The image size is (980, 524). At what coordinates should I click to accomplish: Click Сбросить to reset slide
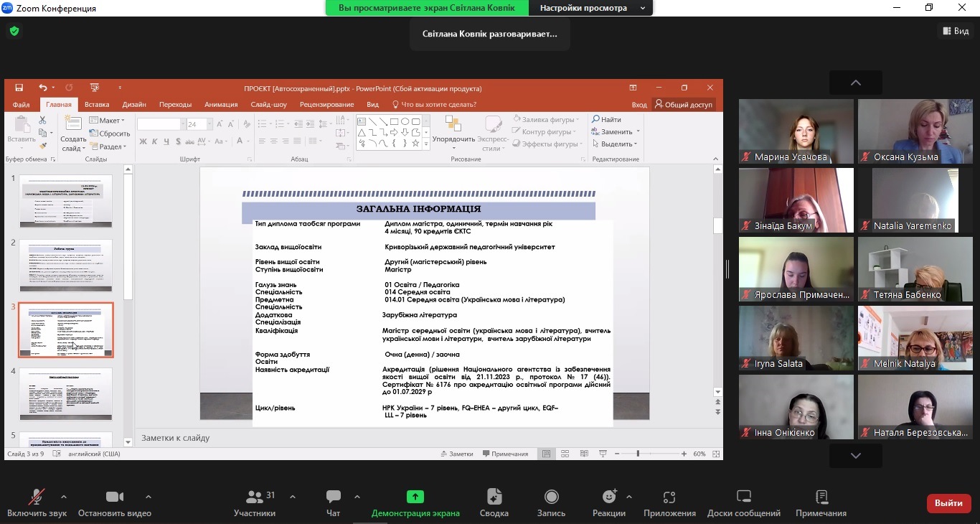[110, 134]
